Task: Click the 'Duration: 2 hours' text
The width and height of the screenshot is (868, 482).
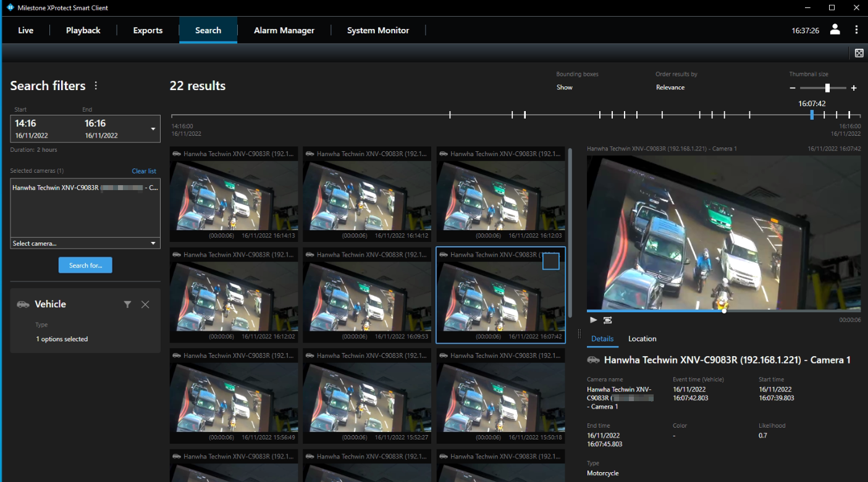Action: tap(34, 150)
